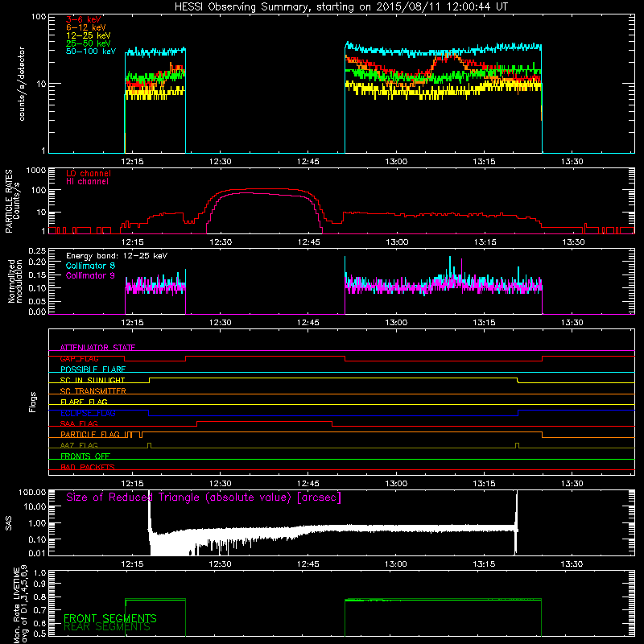Screen dimensions: 644x644
Task: Select the POSSIBLE_FLARE flag label
Action: [93, 369]
